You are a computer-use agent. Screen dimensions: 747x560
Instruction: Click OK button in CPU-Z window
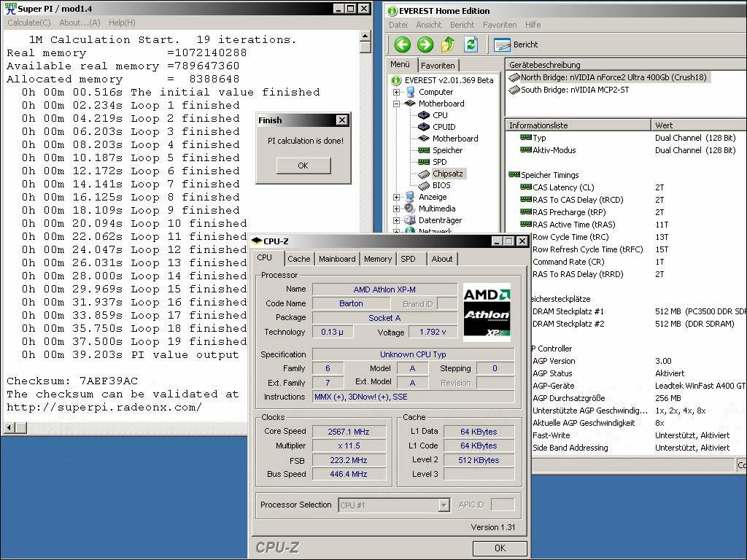500,548
